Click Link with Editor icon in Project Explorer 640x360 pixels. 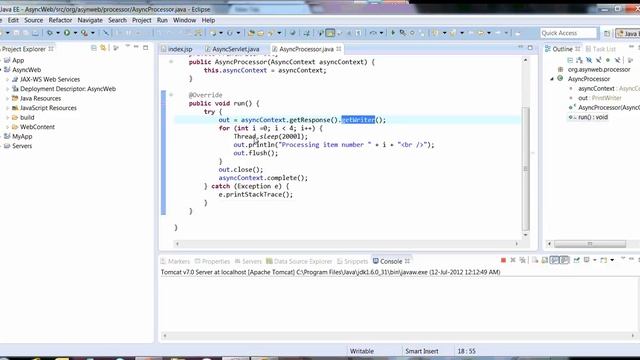click(x=103, y=48)
